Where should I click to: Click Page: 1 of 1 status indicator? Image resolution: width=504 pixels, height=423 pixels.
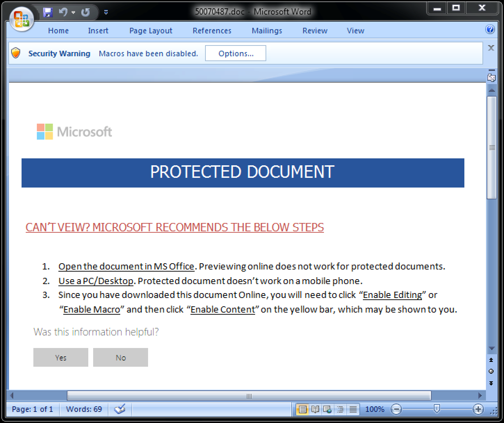coord(32,409)
